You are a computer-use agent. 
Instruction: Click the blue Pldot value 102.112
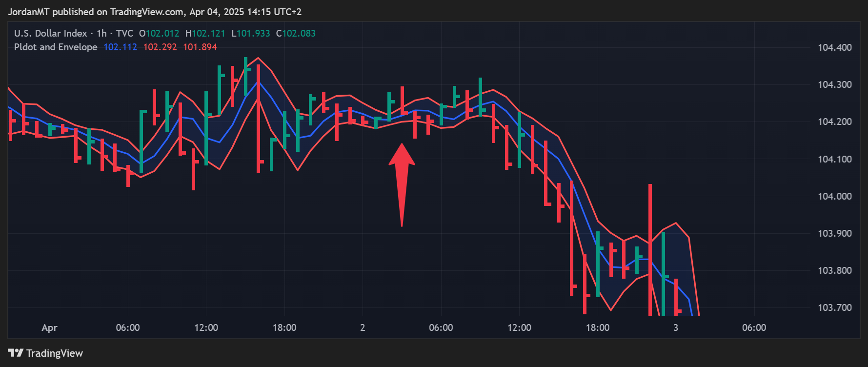120,47
